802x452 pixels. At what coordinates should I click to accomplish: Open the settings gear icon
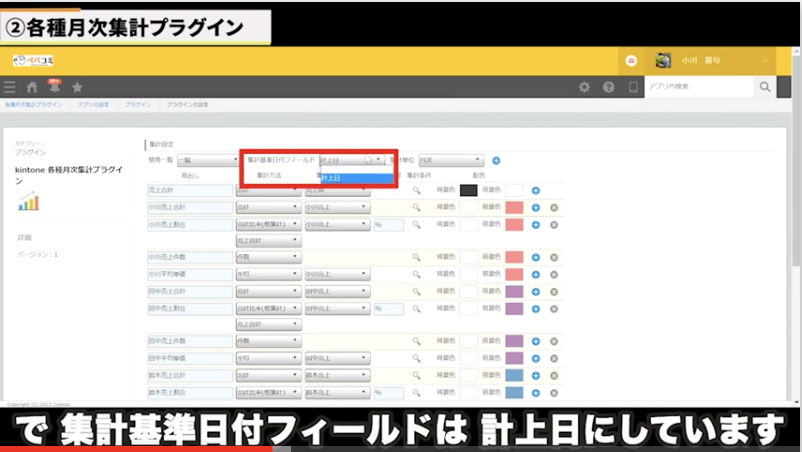pos(585,87)
